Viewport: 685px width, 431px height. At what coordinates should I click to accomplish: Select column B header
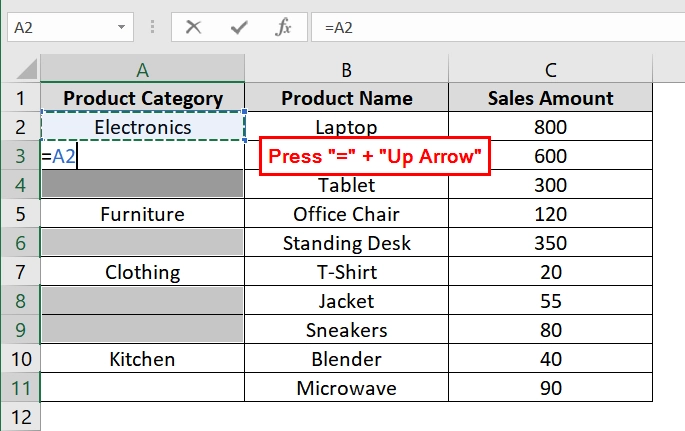point(346,69)
